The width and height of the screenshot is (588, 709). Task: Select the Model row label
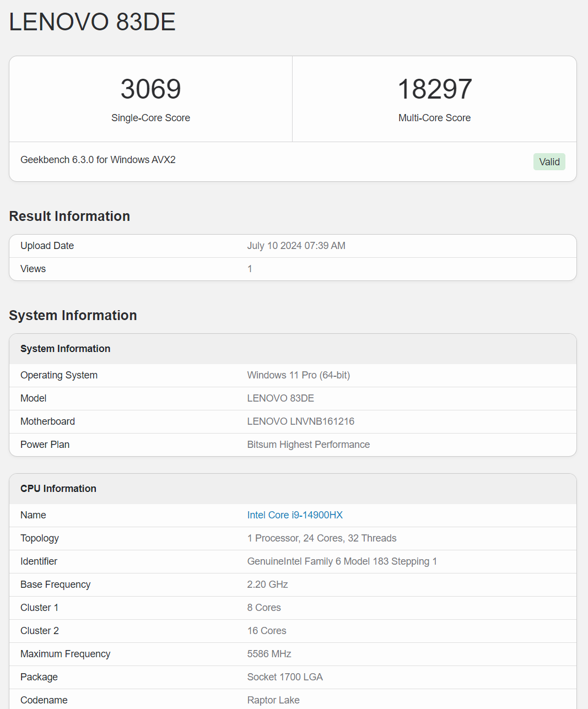tap(33, 398)
